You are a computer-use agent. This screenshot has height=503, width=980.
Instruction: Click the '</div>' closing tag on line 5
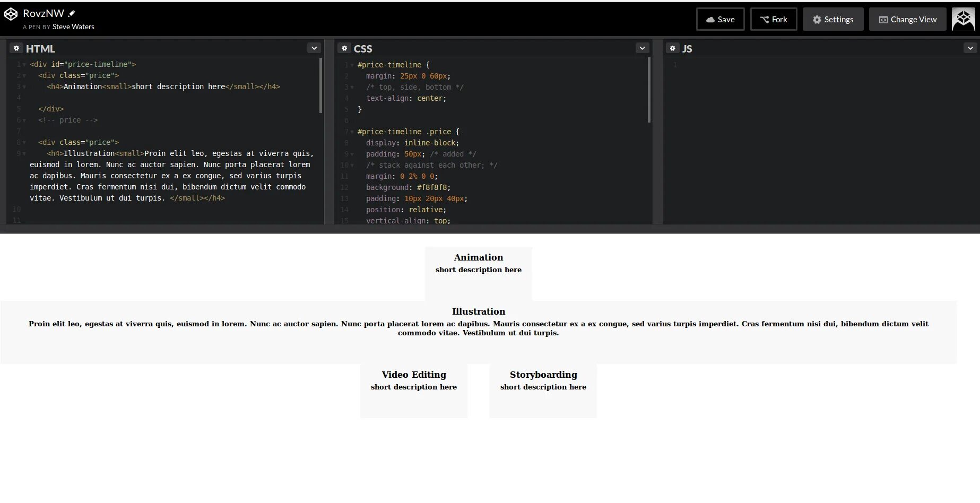click(x=51, y=109)
